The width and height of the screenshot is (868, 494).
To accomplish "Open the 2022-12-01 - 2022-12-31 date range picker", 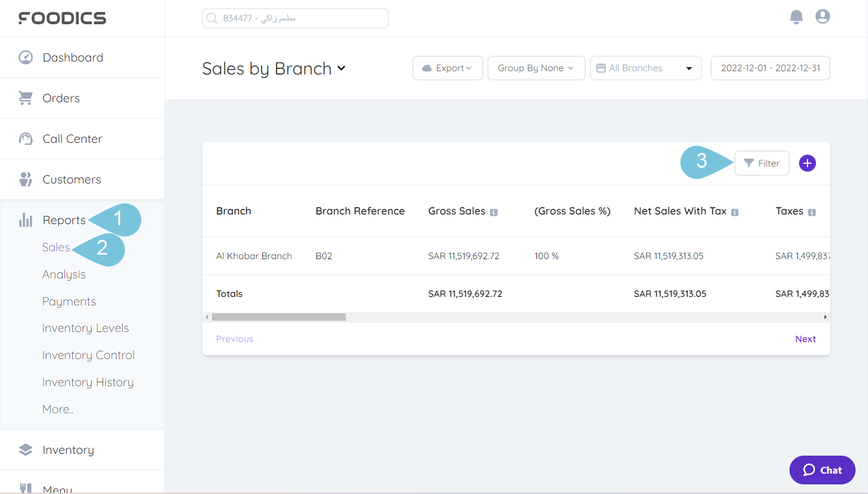I will (x=770, y=68).
